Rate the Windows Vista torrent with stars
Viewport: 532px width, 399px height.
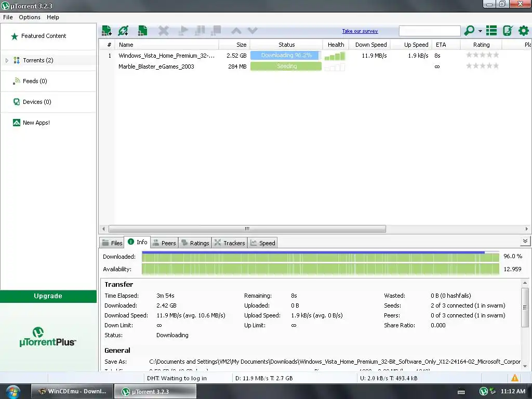pos(483,55)
